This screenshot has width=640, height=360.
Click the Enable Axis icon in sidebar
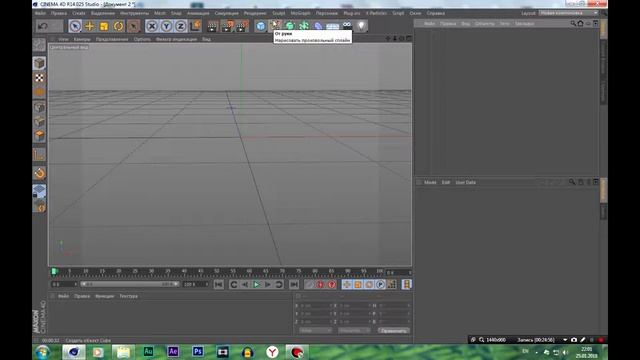click(x=39, y=155)
